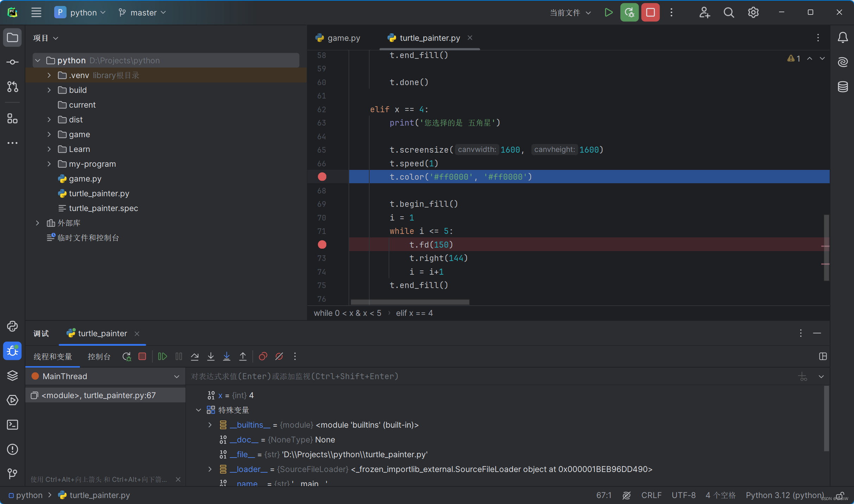Pause program in debugger toolbar
The image size is (854, 504).
[x=179, y=356]
